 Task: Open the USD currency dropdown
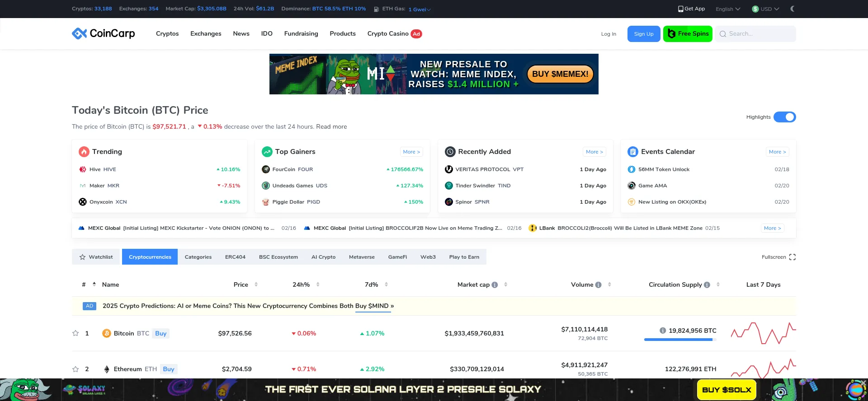tap(766, 9)
